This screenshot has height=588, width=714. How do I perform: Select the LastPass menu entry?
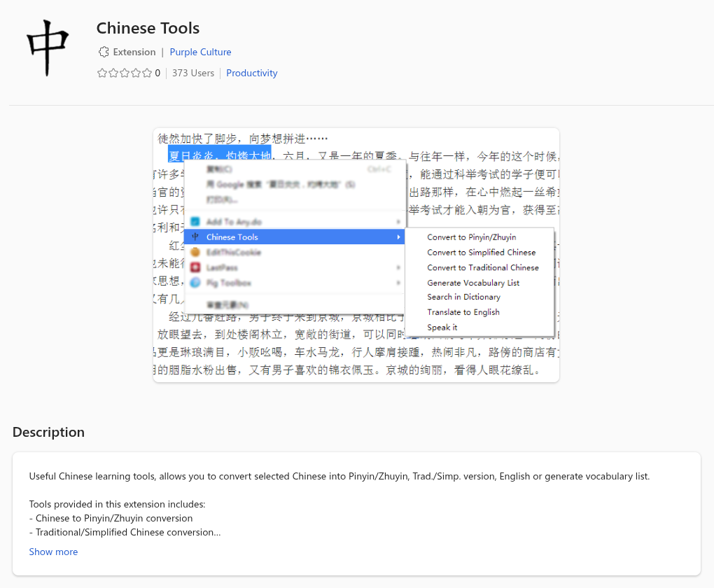294,267
